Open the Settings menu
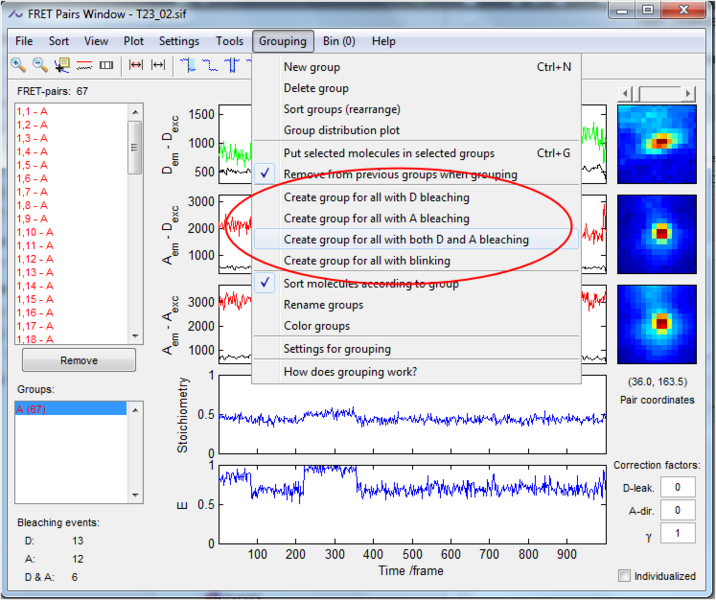 (x=179, y=41)
